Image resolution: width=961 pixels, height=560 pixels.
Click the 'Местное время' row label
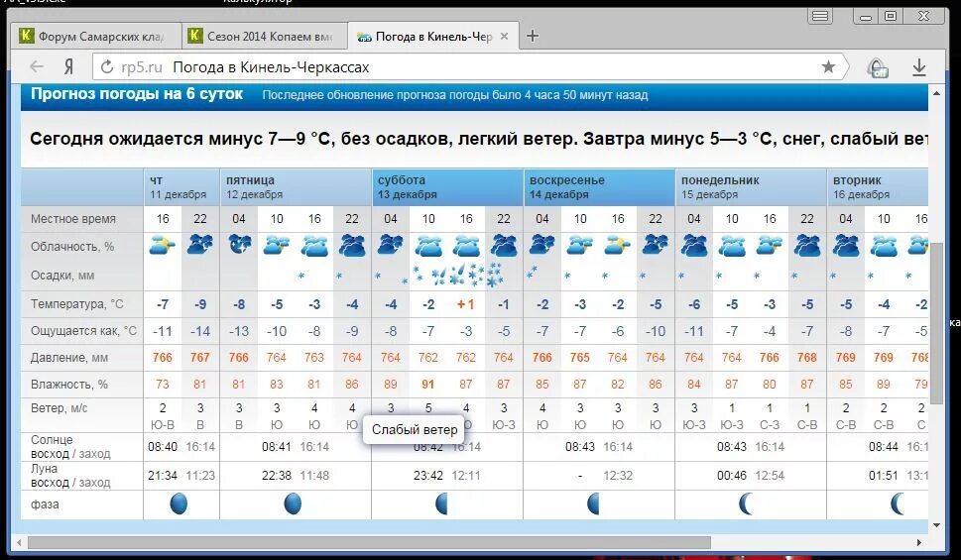[x=73, y=219]
